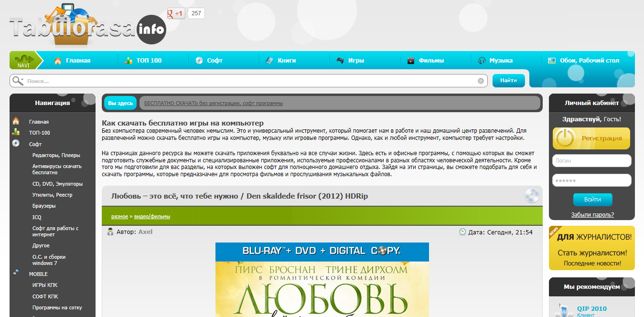The width and height of the screenshot is (644, 317).
Task: Open the Забыли пароль? link
Action: click(592, 214)
